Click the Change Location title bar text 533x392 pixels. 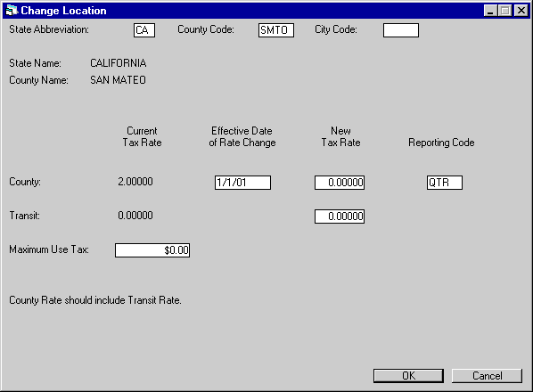(63, 11)
